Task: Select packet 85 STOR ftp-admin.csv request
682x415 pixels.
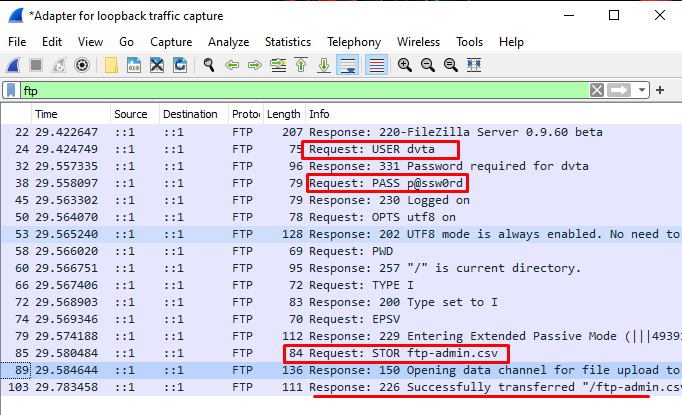Action: pos(341,353)
